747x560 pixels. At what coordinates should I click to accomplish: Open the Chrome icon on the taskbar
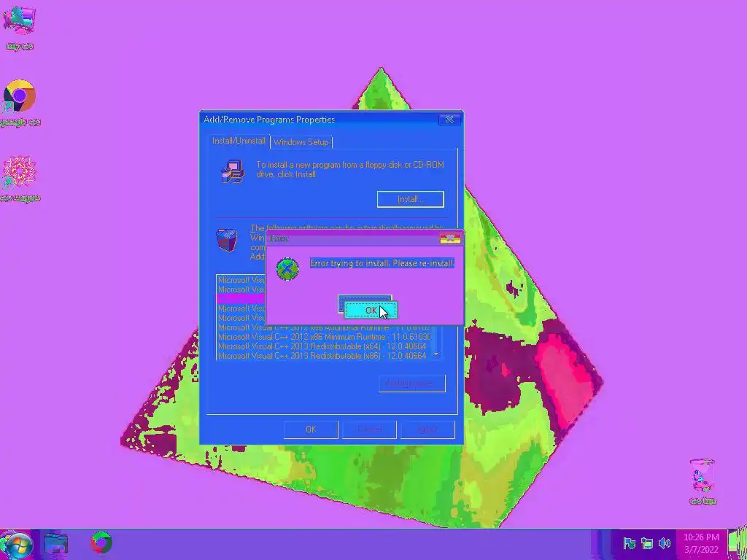pos(101,543)
